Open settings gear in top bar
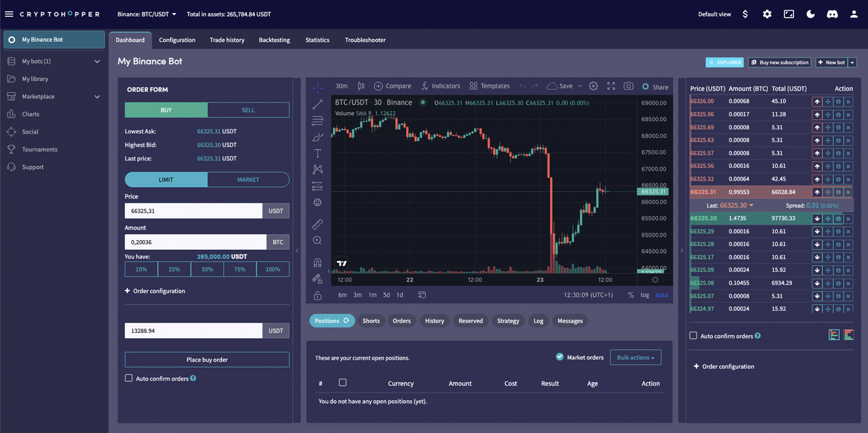 point(767,14)
